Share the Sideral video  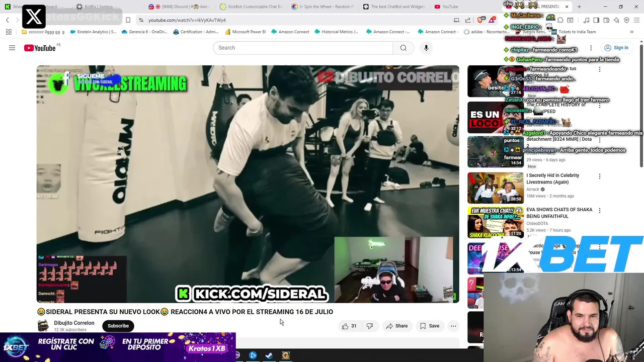(x=396, y=326)
